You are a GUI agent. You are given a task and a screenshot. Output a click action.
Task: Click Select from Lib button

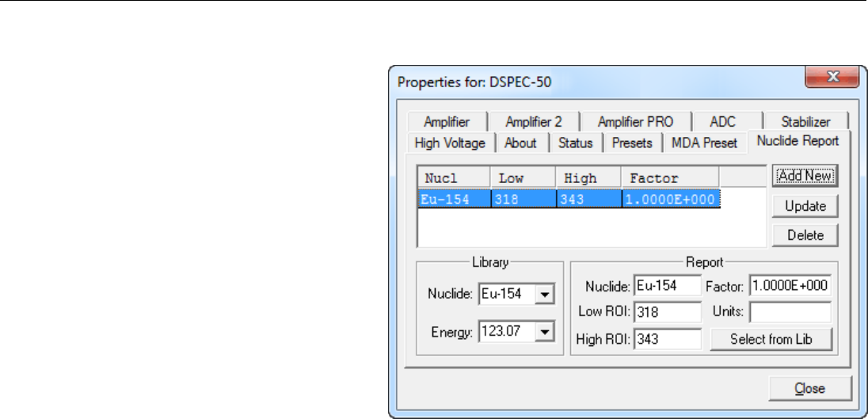771,339
